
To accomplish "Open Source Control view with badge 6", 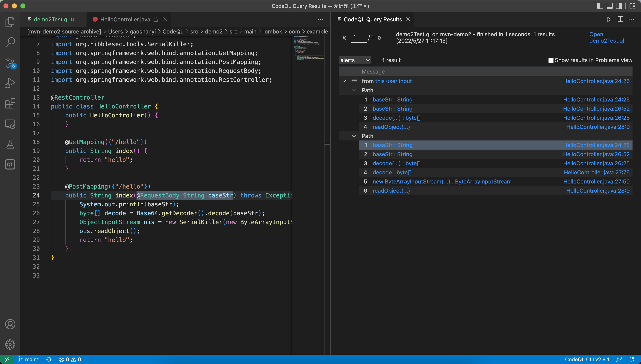I will (11, 63).
